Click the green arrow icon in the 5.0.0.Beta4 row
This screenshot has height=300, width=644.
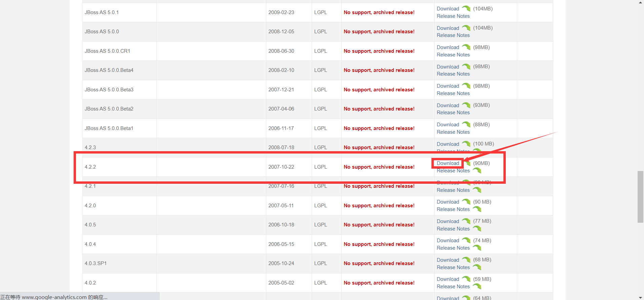click(466, 67)
